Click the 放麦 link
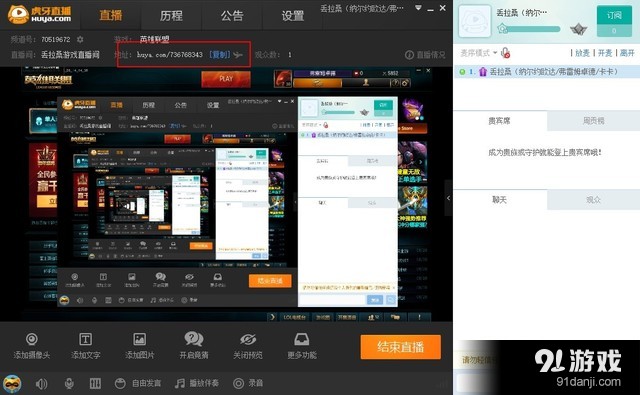The width and height of the screenshot is (640, 395). (582, 53)
